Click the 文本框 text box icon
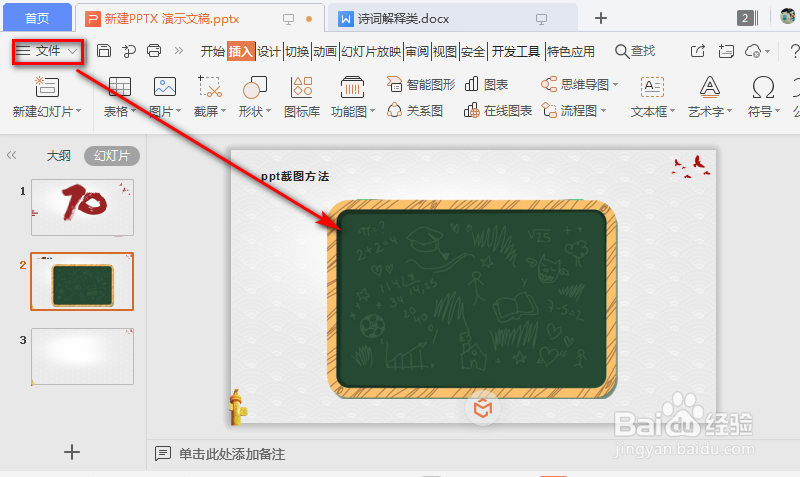This screenshot has height=477, width=800. [x=652, y=87]
